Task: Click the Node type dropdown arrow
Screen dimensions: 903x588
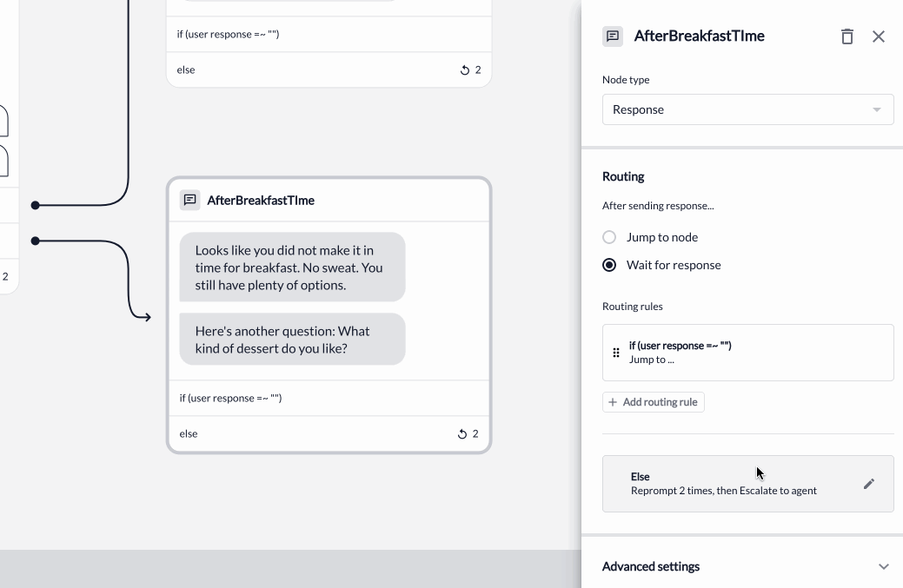Action: (x=877, y=109)
